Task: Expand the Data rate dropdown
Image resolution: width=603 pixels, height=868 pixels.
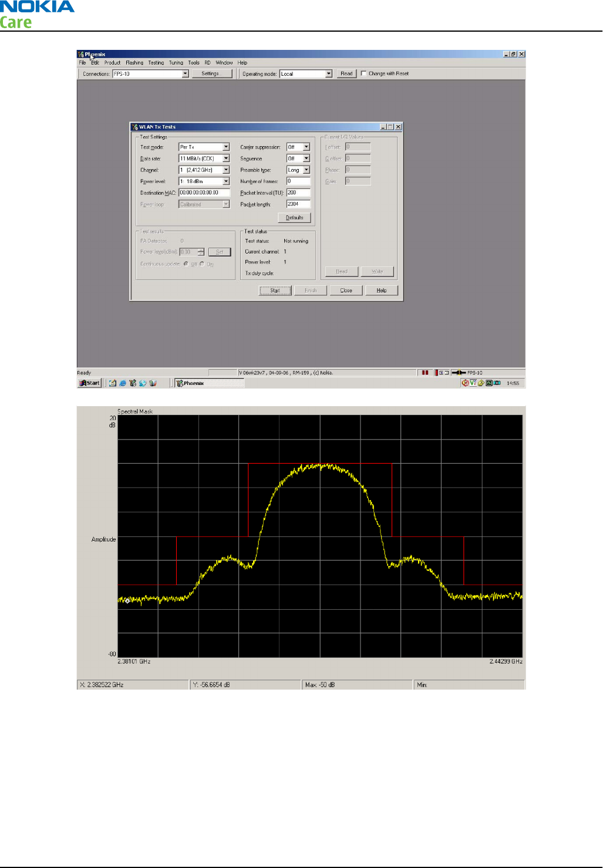Action: click(226, 158)
